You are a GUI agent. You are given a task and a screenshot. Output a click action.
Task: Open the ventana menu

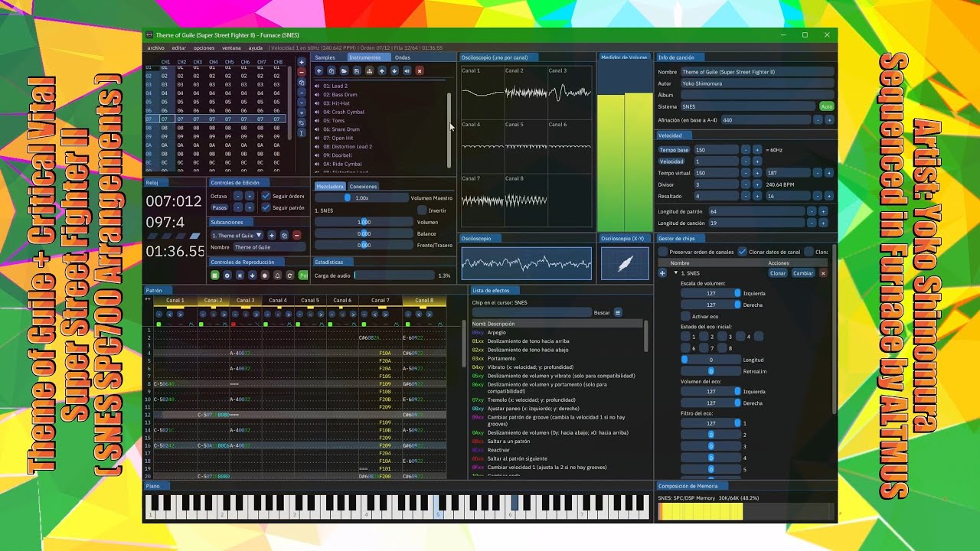point(231,48)
